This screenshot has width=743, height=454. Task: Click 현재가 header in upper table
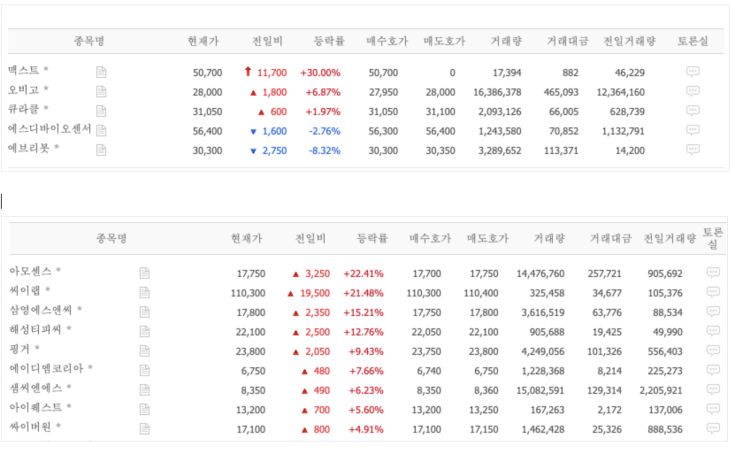pos(203,41)
